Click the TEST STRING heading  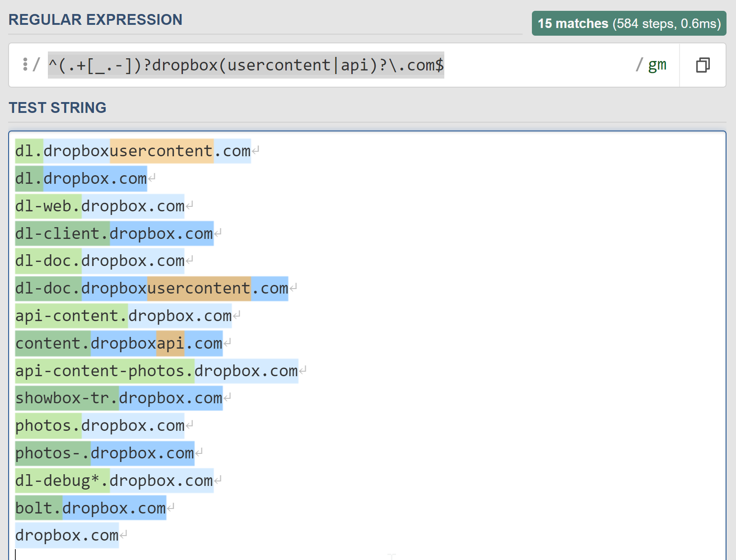57,107
